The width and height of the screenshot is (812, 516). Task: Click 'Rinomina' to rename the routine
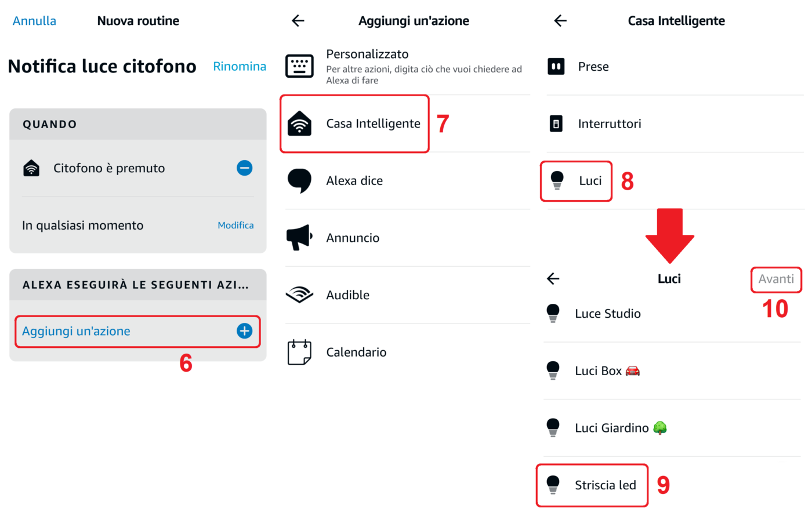(x=240, y=67)
